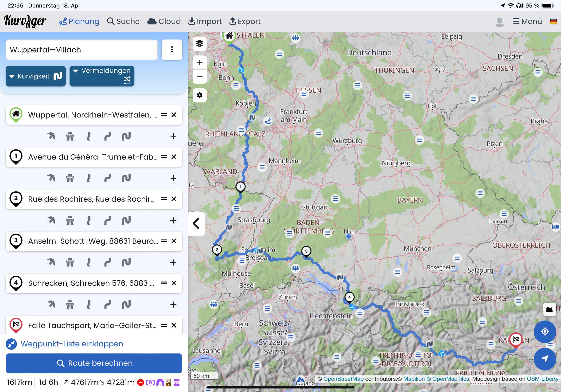Edit the route name field Wuppertal—Villach
This screenshot has width=561, height=392.
point(82,50)
